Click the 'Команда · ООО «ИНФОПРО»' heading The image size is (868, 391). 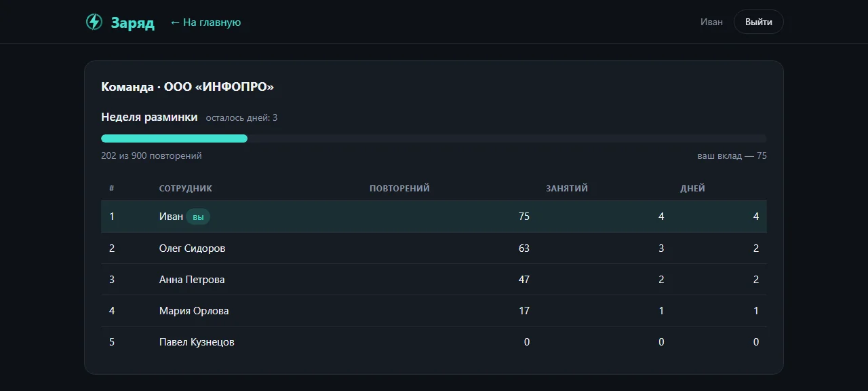tap(187, 87)
